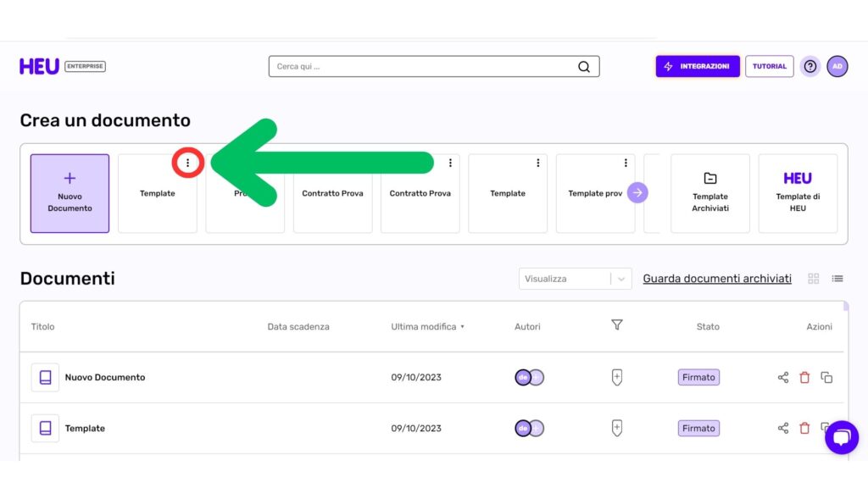The width and height of the screenshot is (868, 488).
Task: Click document icon of Template row
Action: point(46,428)
